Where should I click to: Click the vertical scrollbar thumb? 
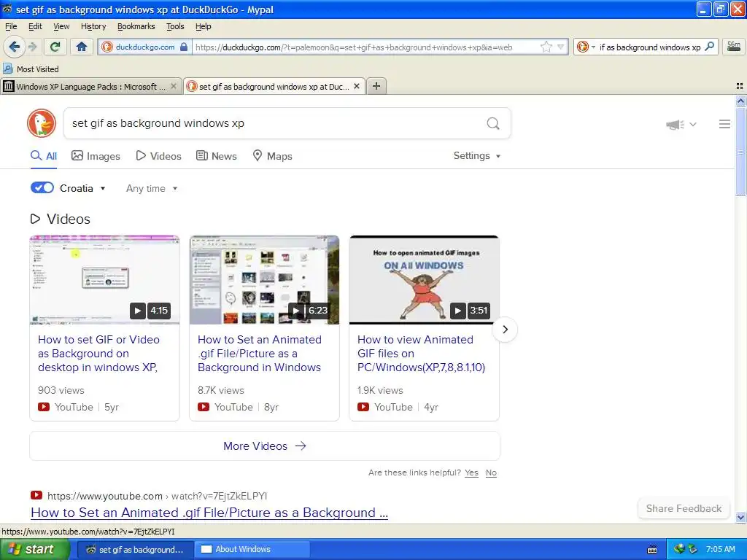[740, 152]
